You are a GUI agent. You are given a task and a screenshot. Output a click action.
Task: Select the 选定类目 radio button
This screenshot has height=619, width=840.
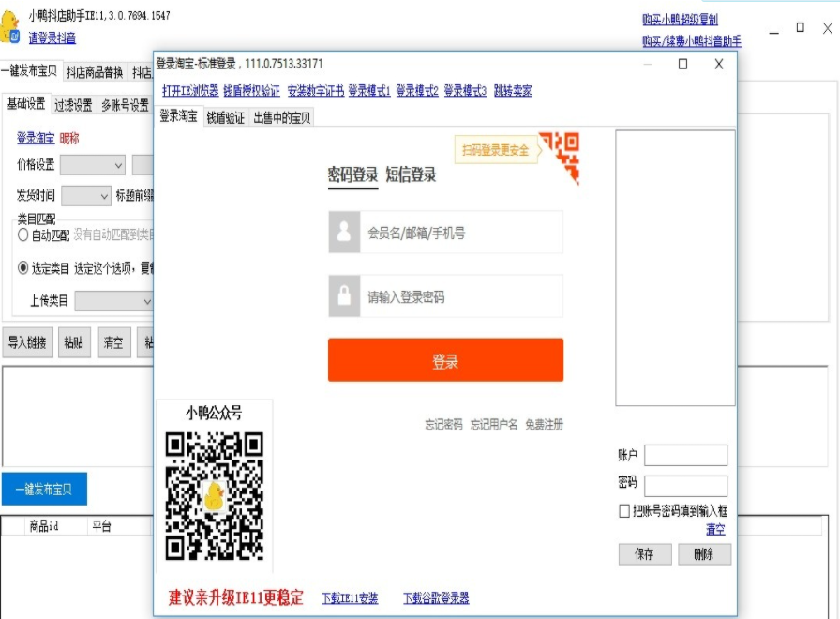click(23, 267)
